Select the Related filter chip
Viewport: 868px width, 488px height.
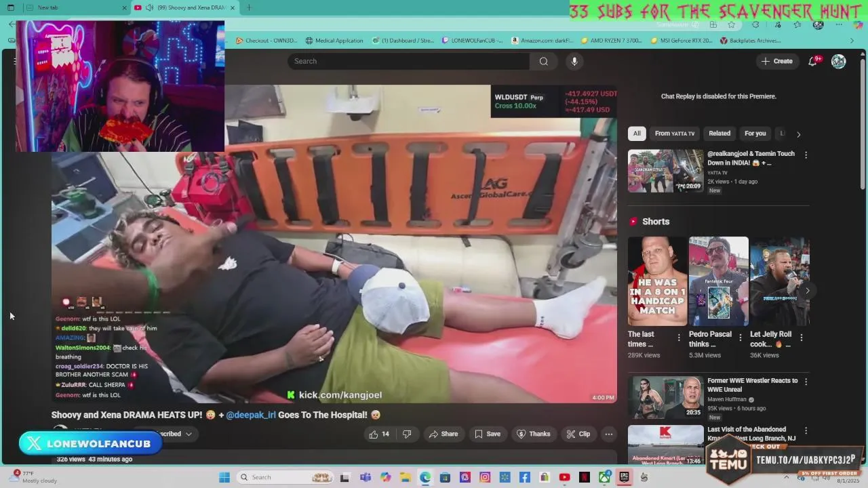pos(719,134)
